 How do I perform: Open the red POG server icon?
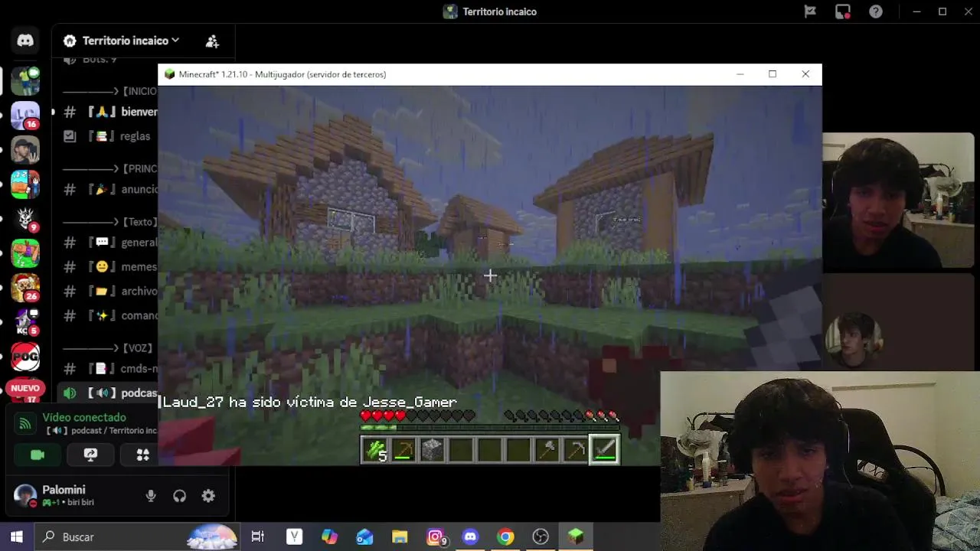(25, 356)
